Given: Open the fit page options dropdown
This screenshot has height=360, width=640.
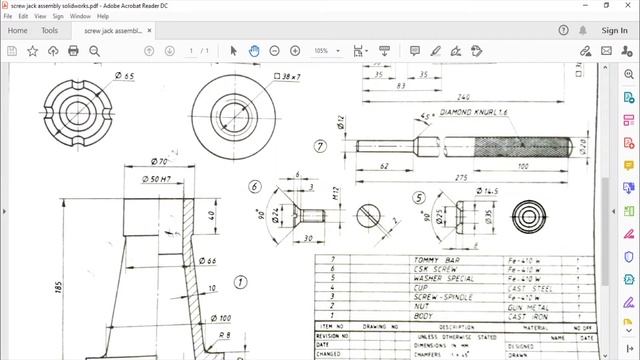Looking at the screenshot, I should coord(360,51).
